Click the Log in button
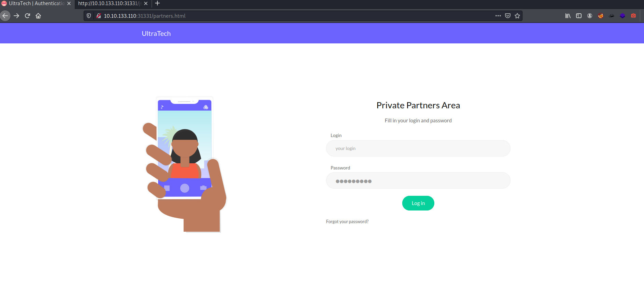 pyautogui.click(x=418, y=203)
